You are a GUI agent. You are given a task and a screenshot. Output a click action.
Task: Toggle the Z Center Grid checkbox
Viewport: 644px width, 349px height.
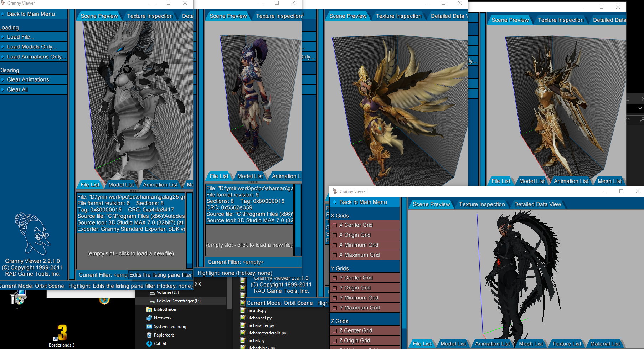pos(335,330)
